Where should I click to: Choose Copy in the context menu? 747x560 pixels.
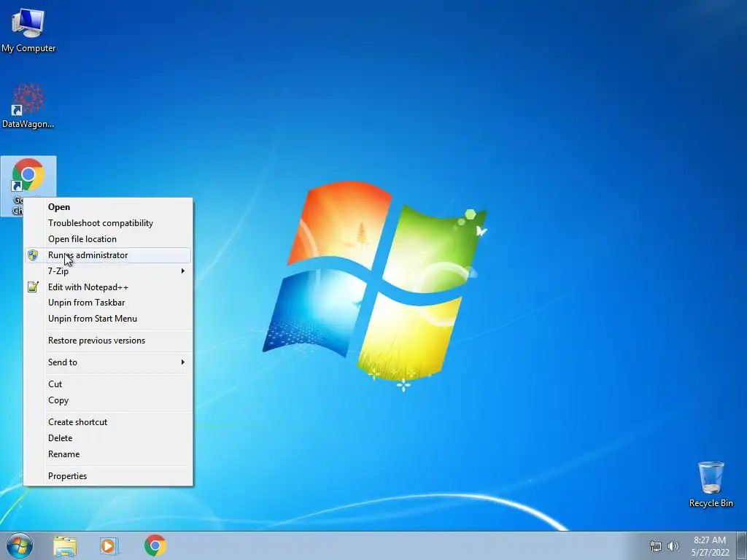108,400
